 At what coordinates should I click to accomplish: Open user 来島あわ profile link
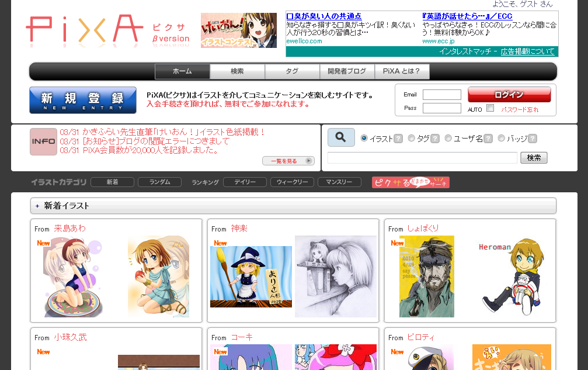pos(69,229)
